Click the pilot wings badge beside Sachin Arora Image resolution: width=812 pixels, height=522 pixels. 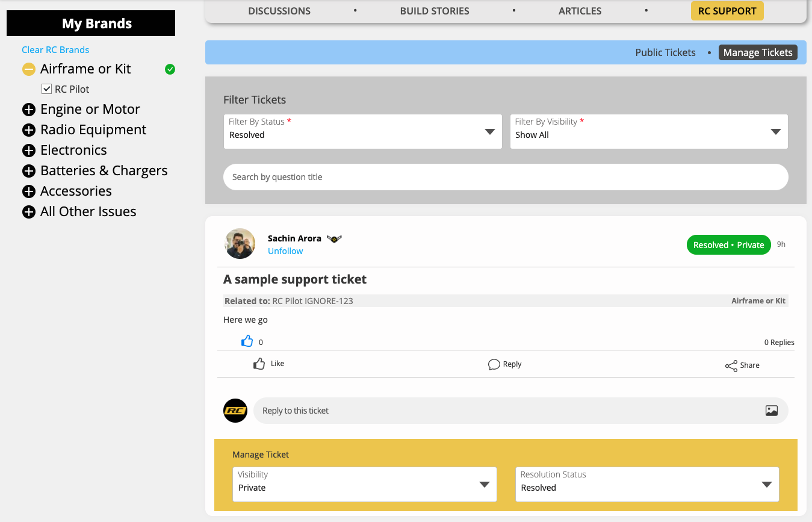[334, 239]
